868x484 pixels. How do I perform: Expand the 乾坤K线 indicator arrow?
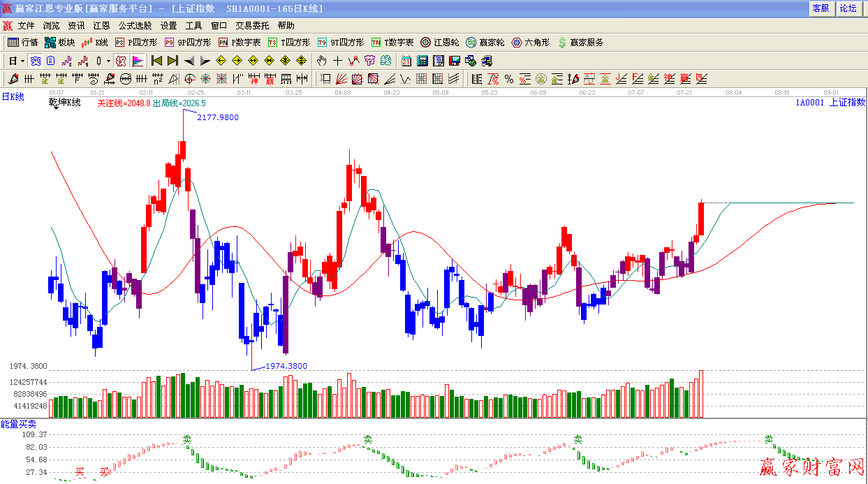pos(54,108)
